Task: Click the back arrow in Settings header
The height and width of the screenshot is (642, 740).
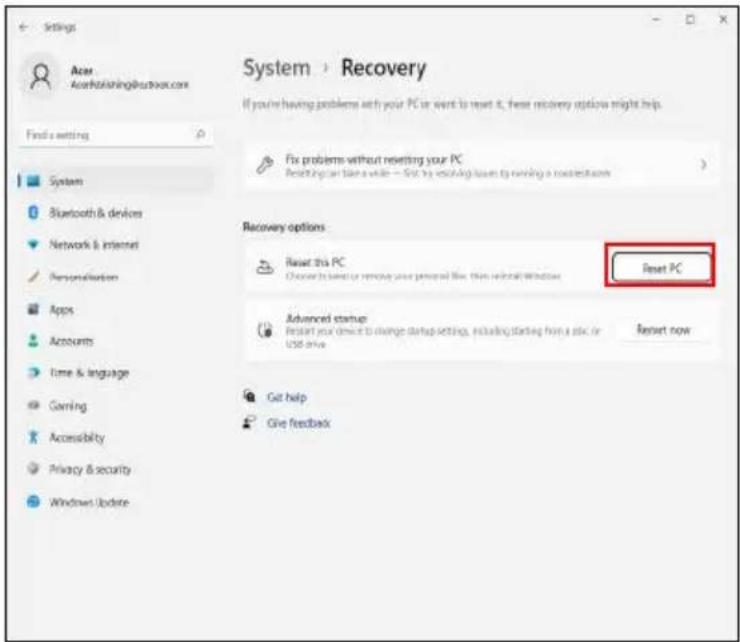Action: 23,27
